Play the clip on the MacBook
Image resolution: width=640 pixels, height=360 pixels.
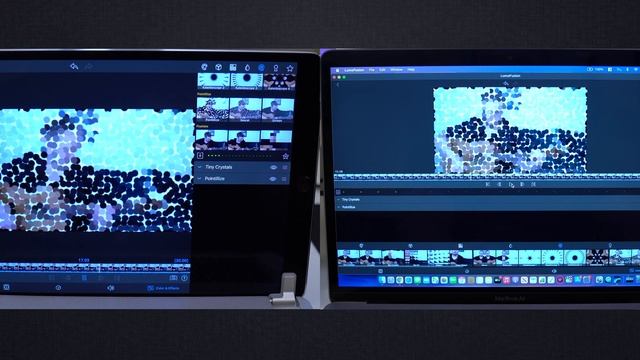511,185
